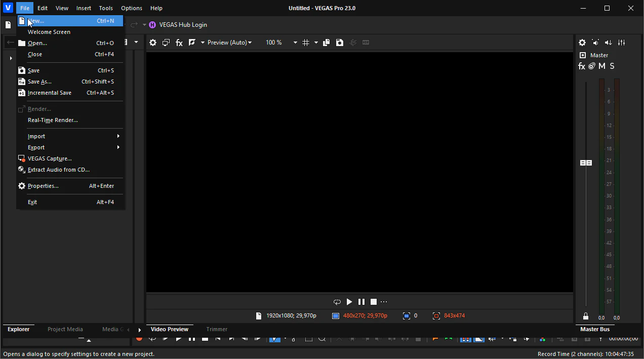The image size is (644, 359).
Task: Expand the 100 % zoom dropdown
Action: pos(295,43)
